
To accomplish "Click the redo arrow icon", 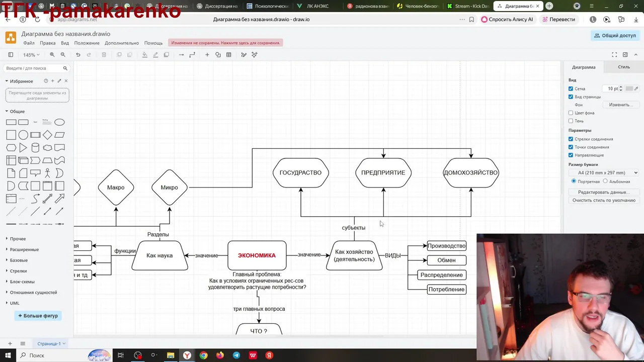I will click(89, 55).
